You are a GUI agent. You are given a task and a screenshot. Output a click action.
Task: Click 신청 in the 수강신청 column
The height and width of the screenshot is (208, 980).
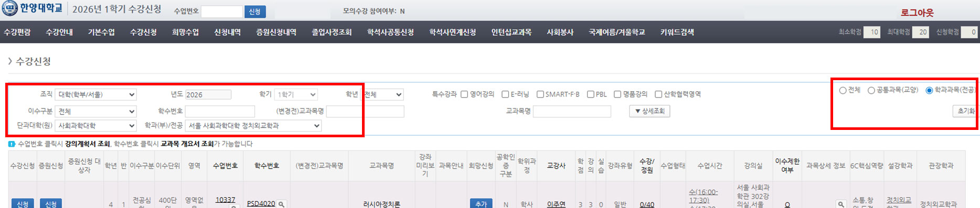click(x=23, y=204)
